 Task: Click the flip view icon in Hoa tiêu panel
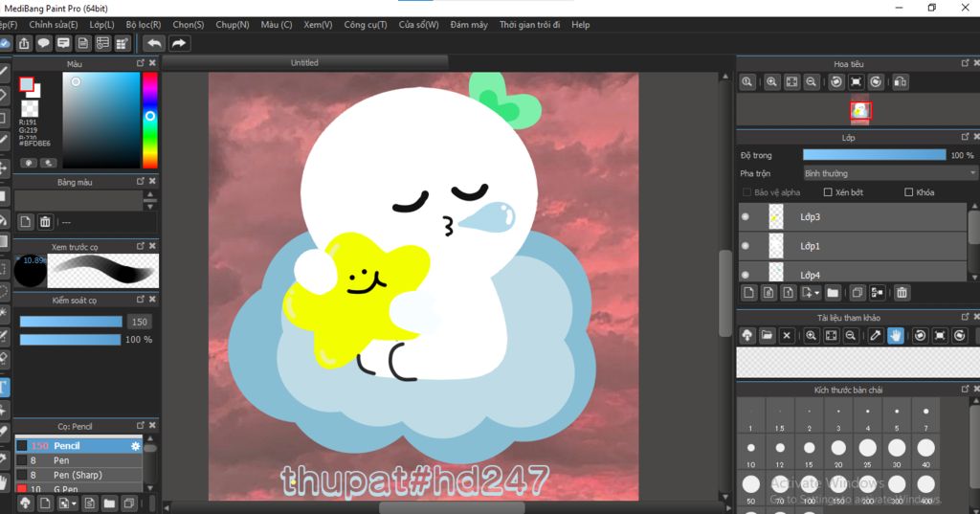900,82
